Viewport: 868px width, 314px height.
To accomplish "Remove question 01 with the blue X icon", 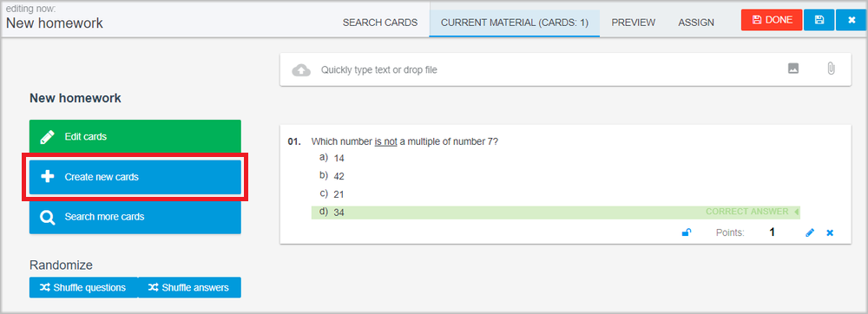I will click(830, 232).
